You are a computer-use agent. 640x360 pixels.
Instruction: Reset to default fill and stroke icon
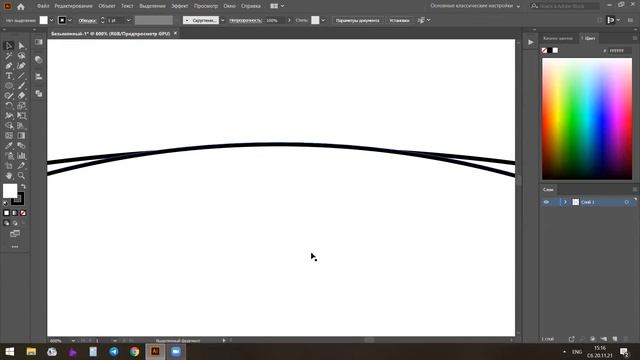click(x=5, y=203)
